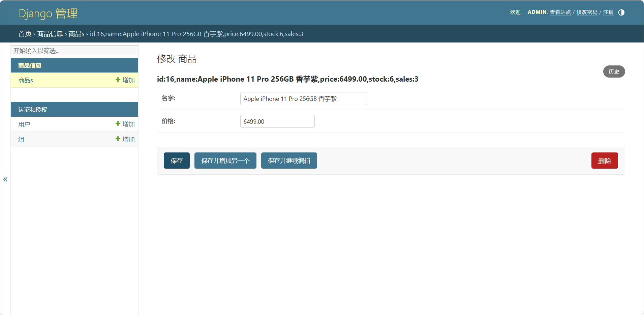Viewport: 644px width, 315px height.
Task: Click the 价格 input field
Action: [277, 121]
